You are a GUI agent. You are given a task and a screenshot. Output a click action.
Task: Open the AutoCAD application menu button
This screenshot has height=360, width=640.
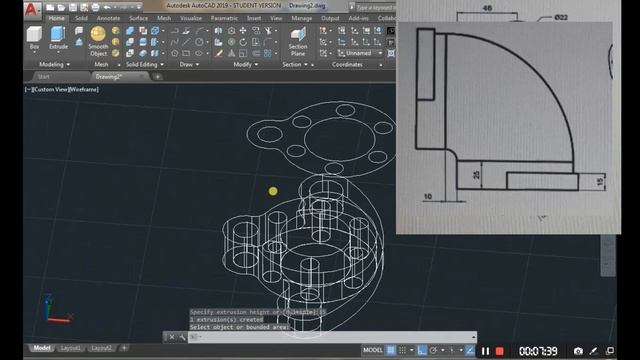point(32,10)
